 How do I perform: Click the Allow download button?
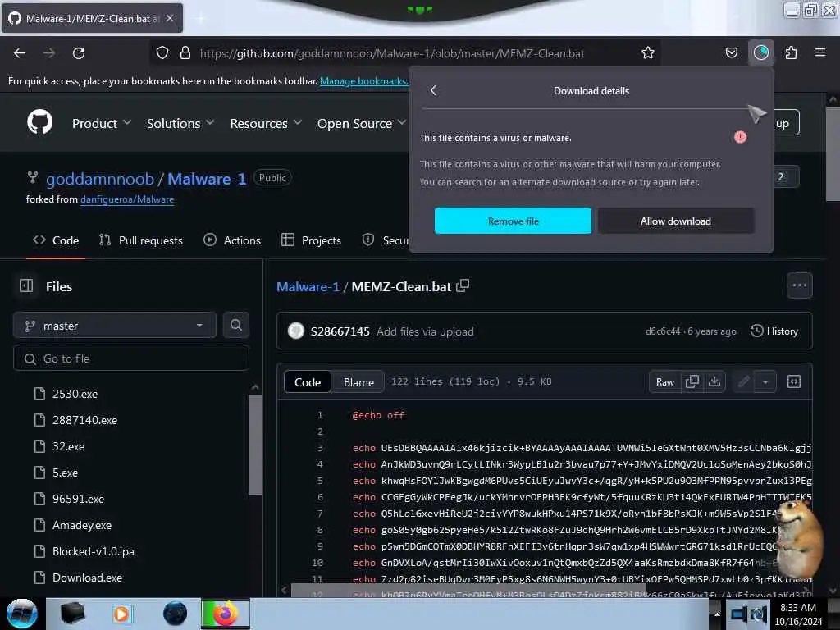[x=676, y=221]
